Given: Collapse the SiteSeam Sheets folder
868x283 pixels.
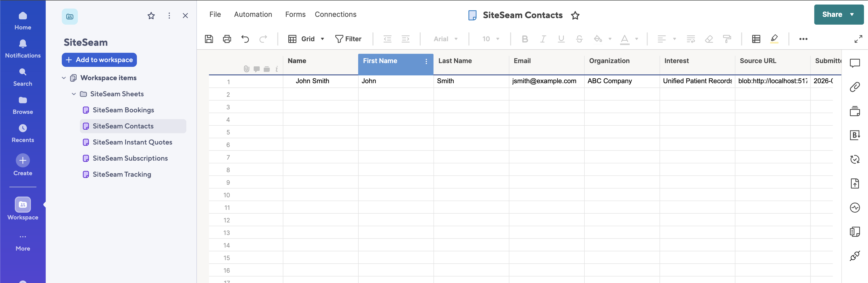Looking at the screenshot, I should [74, 94].
